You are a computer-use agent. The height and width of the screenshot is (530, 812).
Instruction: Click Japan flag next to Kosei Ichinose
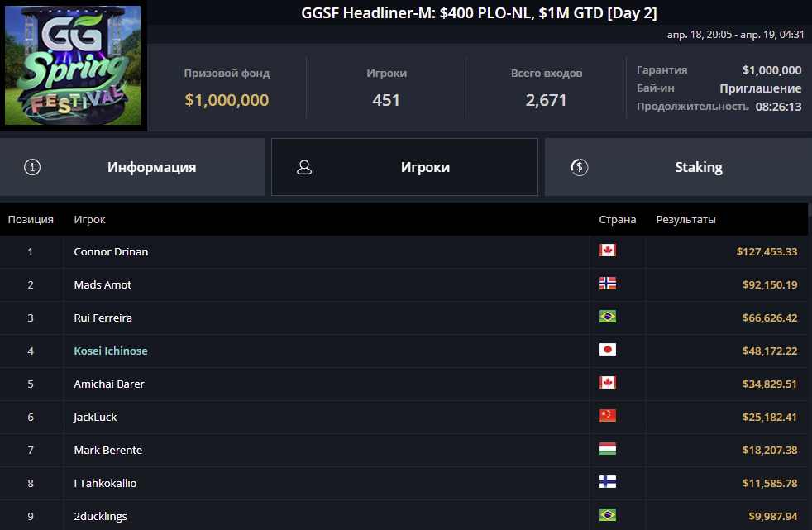click(608, 350)
